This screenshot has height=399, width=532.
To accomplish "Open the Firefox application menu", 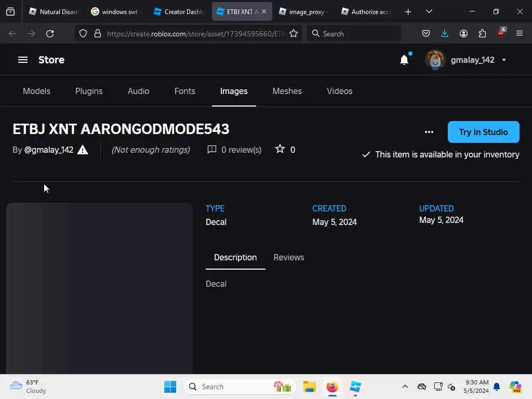I will click(x=520, y=34).
